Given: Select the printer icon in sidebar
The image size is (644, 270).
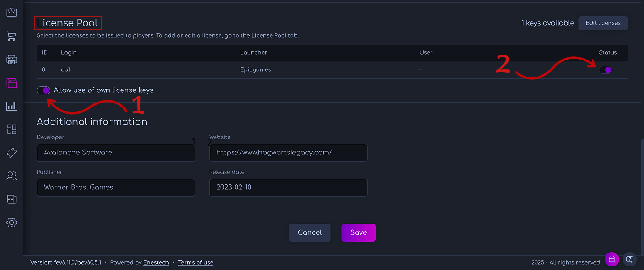Looking at the screenshot, I should 11,59.
